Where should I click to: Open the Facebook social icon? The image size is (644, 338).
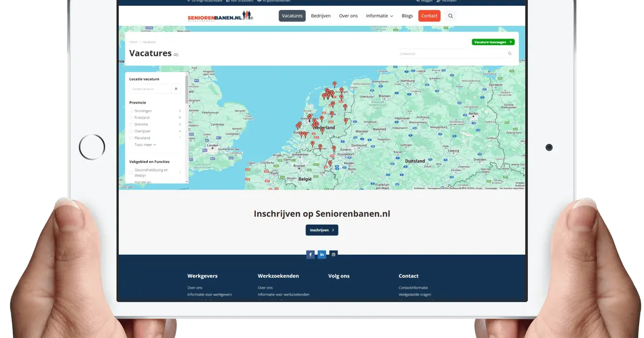click(310, 254)
